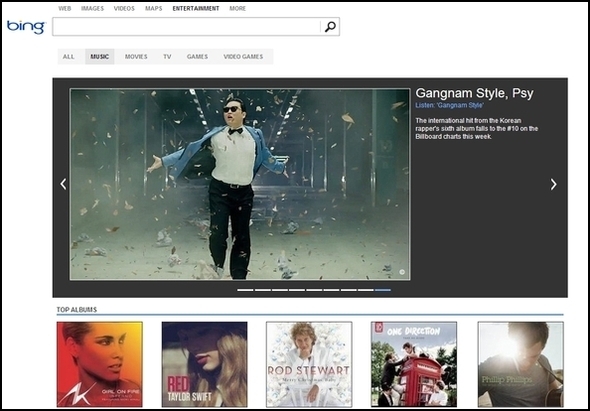Switch to the Movies tab
Screen dimensions: 590x411
point(136,56)
